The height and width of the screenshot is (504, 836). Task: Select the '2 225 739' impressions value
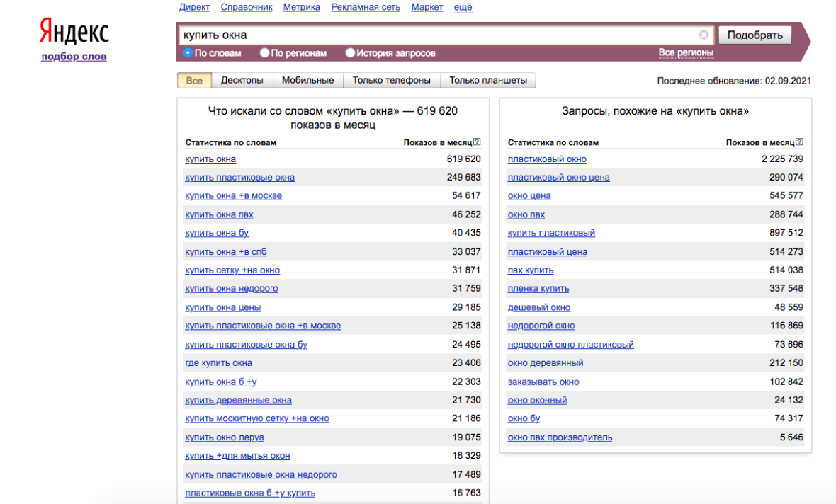[782, 159]
